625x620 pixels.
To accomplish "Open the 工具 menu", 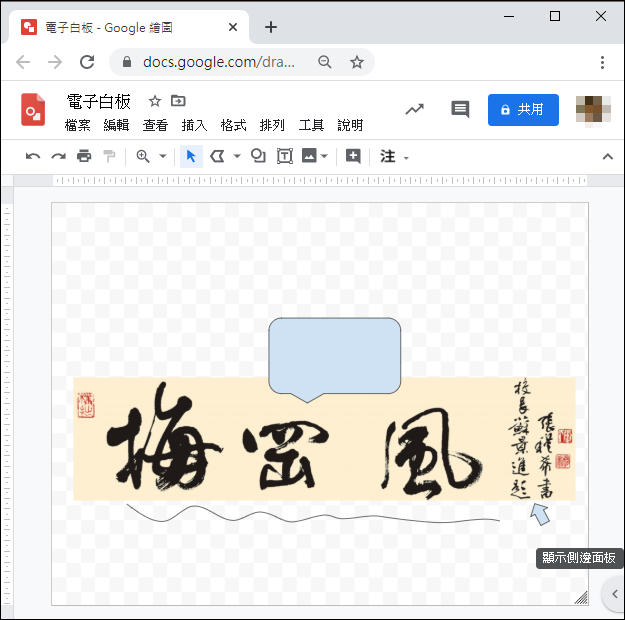I will [x=311, y=125].
